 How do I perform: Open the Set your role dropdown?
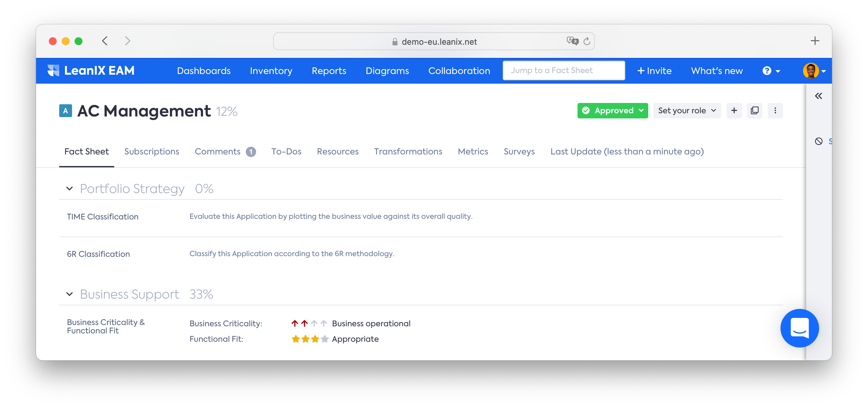click(x=687, y=110)
